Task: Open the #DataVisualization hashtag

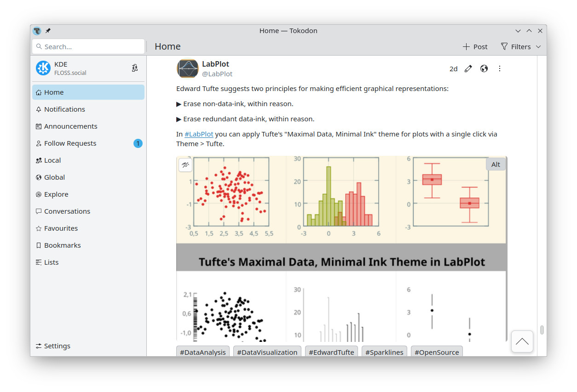Action: pos(267,352)
